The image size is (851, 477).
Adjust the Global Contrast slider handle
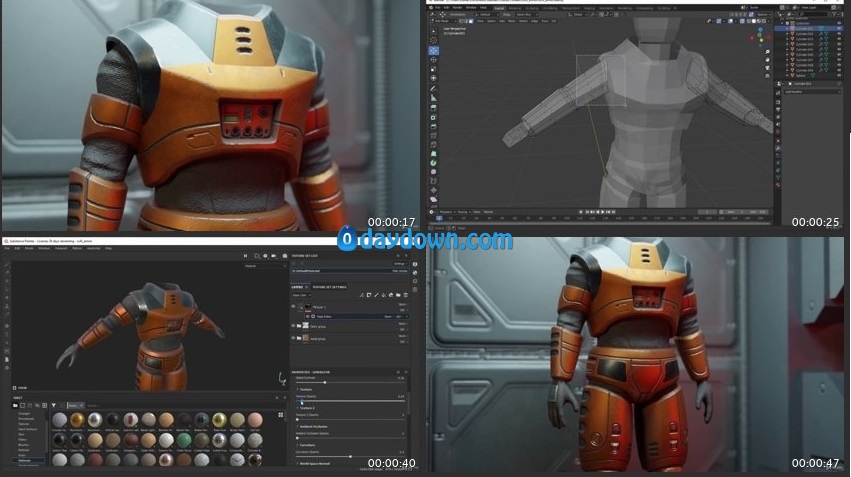pyautogui.click(x=325, y=383)
